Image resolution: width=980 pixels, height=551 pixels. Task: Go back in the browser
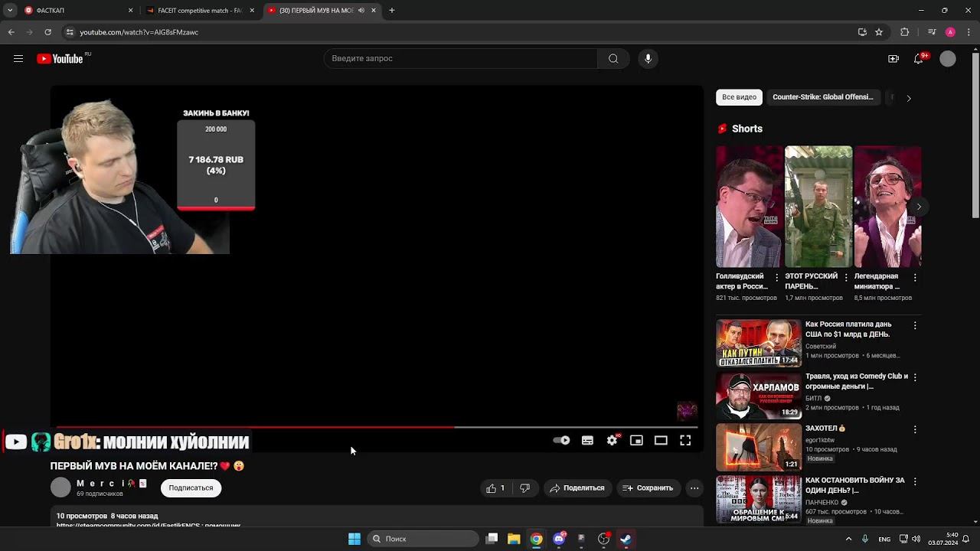11,32
